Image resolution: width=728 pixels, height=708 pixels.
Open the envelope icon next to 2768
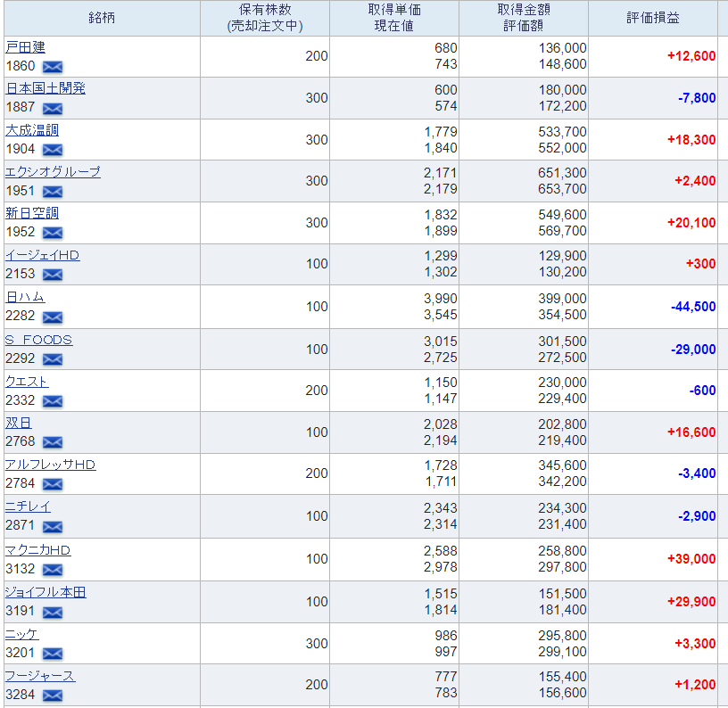(x=53, y=442)
